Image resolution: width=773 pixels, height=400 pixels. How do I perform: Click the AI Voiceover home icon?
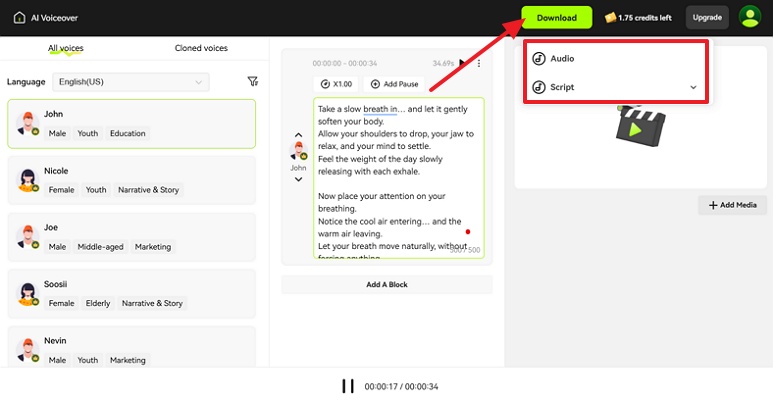[18, 17]
